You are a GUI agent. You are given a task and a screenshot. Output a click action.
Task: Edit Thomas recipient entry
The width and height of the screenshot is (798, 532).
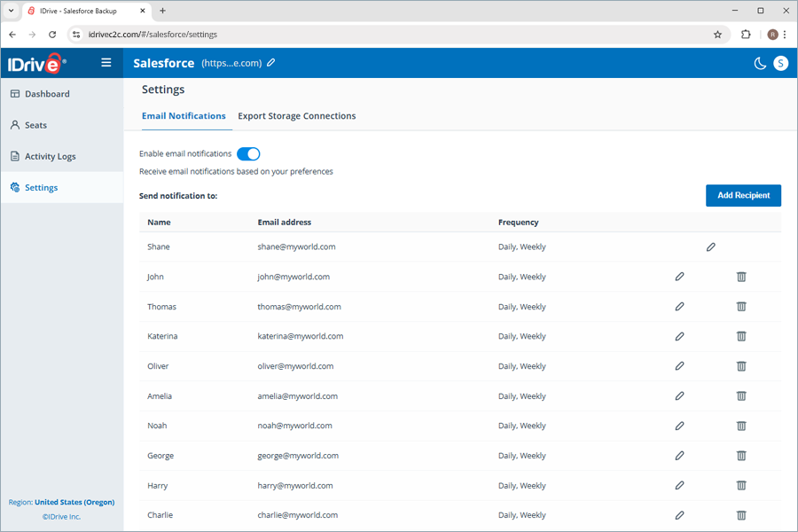click(x=679, y=307)
